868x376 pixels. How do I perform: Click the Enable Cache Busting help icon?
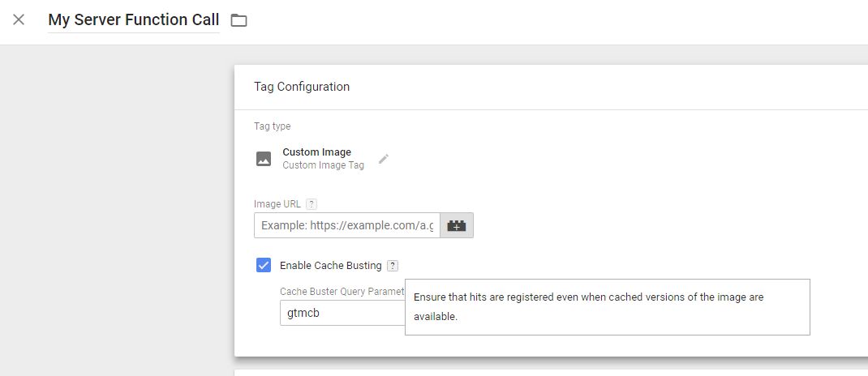[x=393, y=266]
